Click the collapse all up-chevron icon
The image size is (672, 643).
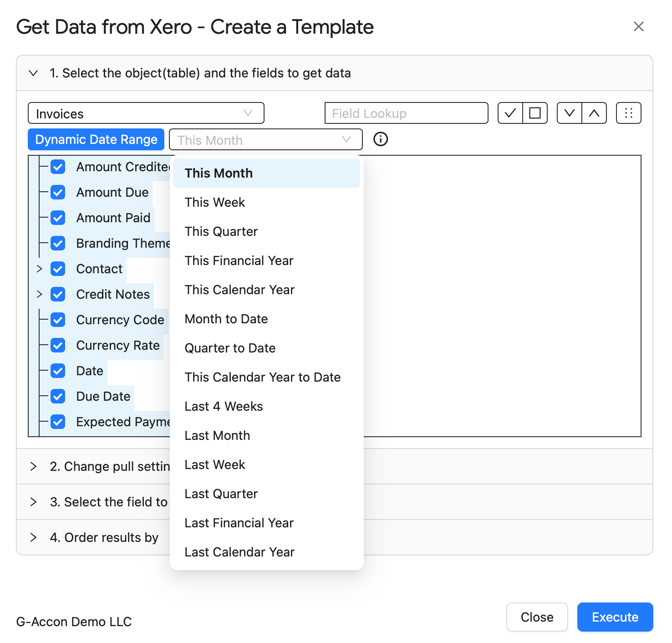[594, 113]
